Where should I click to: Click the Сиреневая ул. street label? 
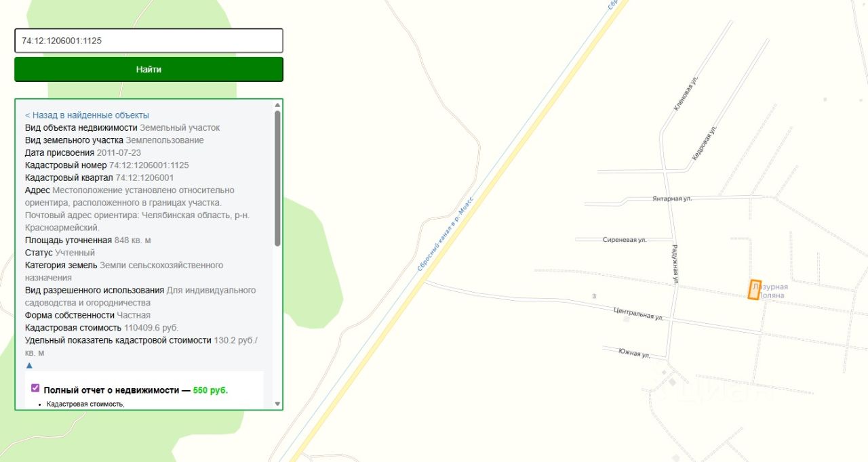pos(625,240)
